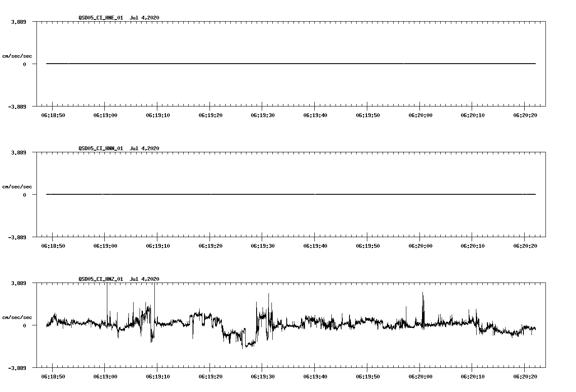Click 06:19:30 label under HNZ plot
The height and width of the screenshot is (392, 576).
pos(263,377)
